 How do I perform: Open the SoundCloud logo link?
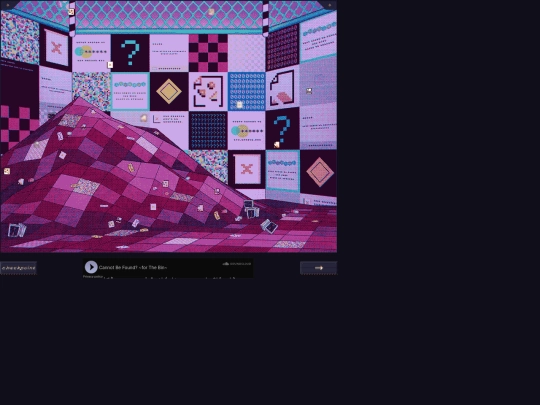pyautogui.click(x=237, y=264)
